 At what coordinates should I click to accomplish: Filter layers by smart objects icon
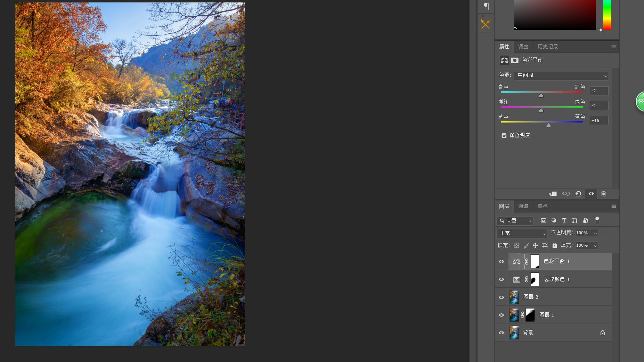[x=586, y=220]
